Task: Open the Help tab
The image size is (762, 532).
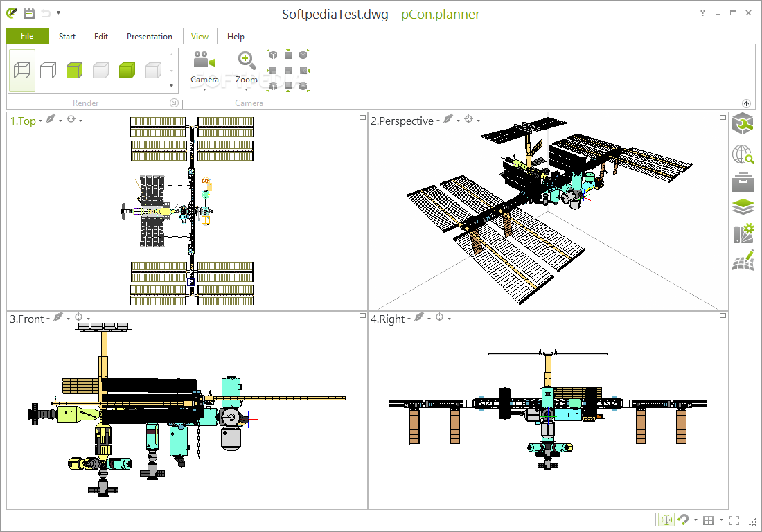Action: click(x=236, y=37)
